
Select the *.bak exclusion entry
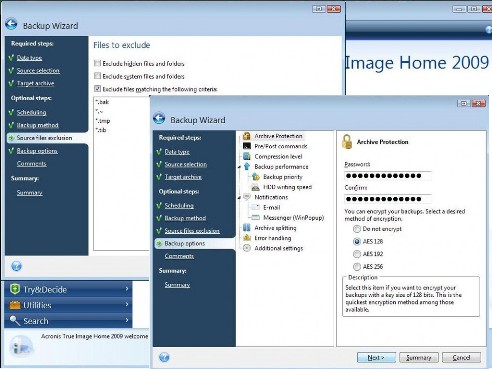pos(102,102)
